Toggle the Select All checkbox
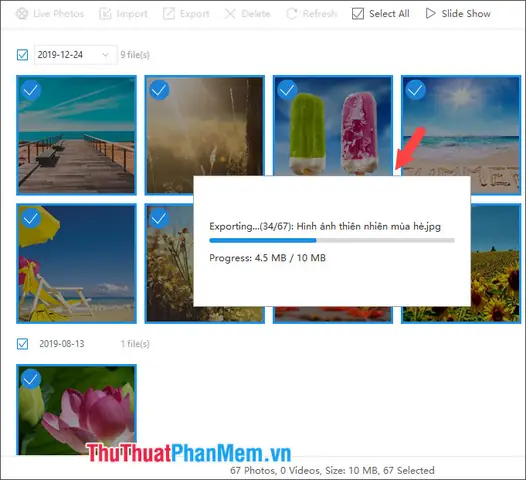 tap(358, 14)
